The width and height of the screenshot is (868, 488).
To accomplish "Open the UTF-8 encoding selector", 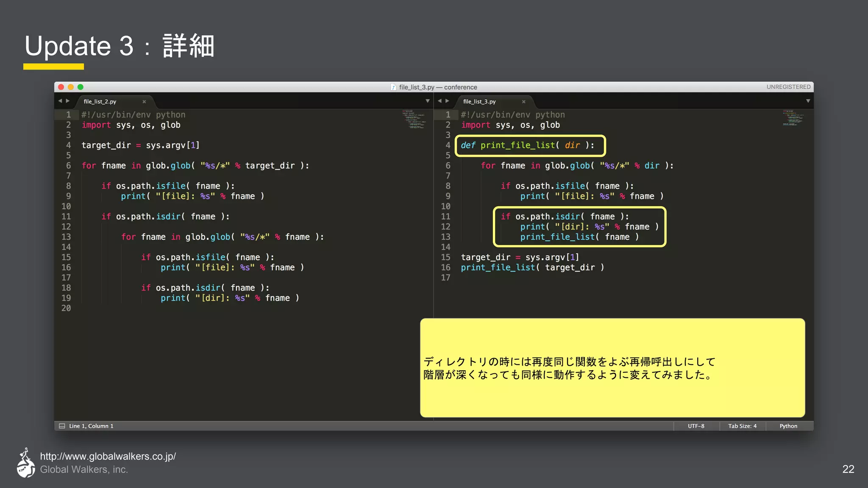I will (x=696, y=426).
